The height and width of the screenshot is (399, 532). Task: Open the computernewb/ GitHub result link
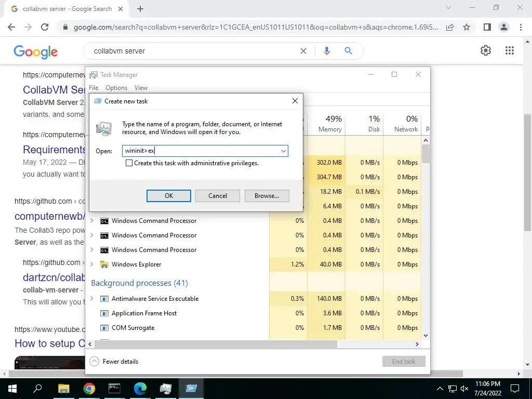tap(50, 216)
